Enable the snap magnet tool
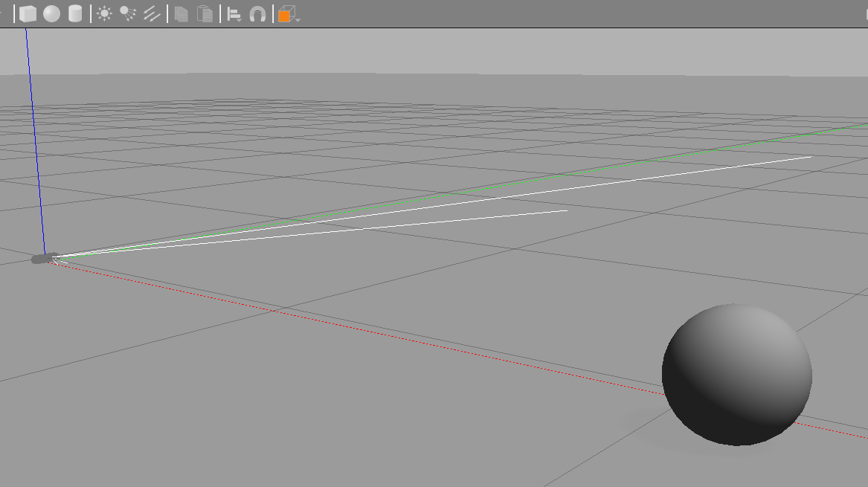The width and height of the screenshot is (868, 487). [x=257, y=14]
